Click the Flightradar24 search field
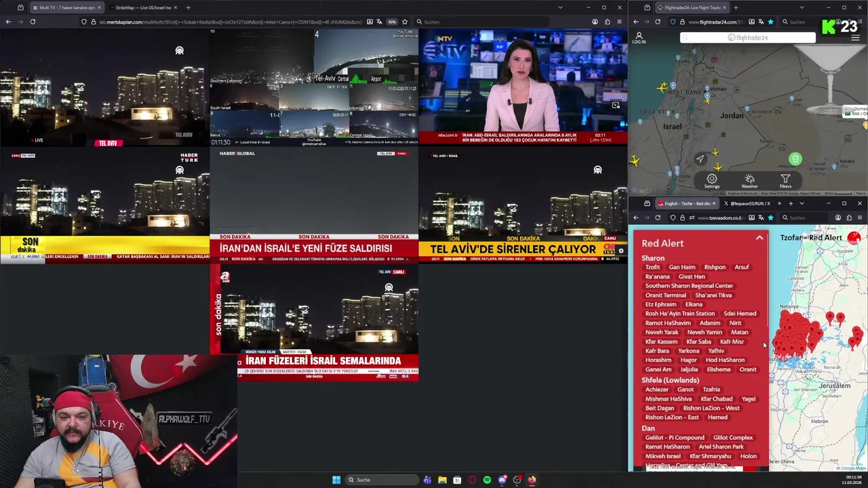Screen dimensions: 868x488 click(748, 37)
